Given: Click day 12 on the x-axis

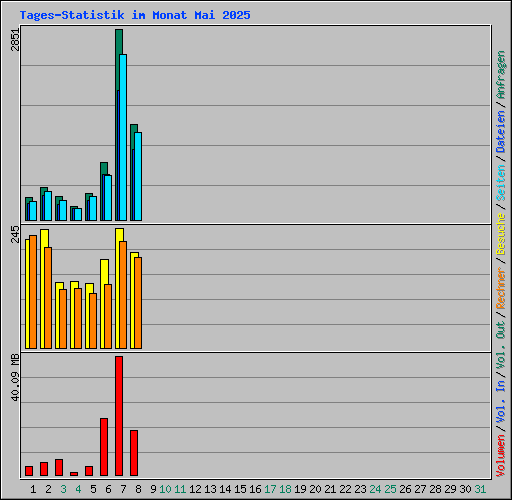Looking at the screenshot, I should 195,489.
